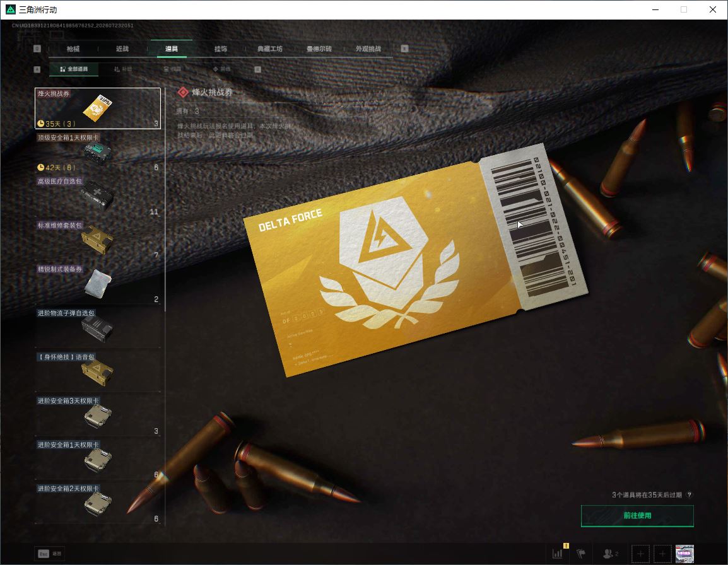Viewport: 728px width, 565px height.
Task: Click the A previous-filter key icon
Action: coord(37,69)
